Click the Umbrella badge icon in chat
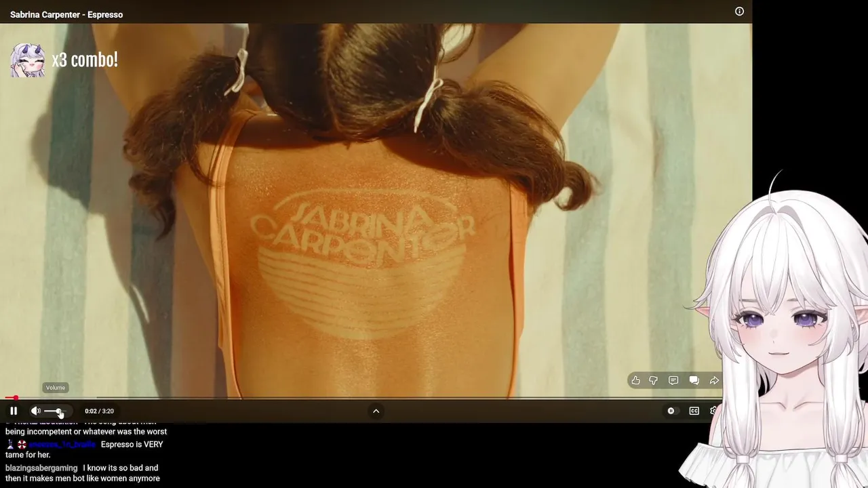868x488 pixels. 22,445
